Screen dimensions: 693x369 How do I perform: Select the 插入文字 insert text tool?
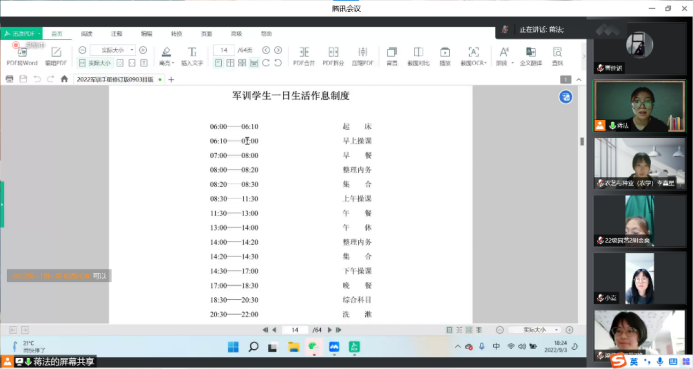(192, 56)
